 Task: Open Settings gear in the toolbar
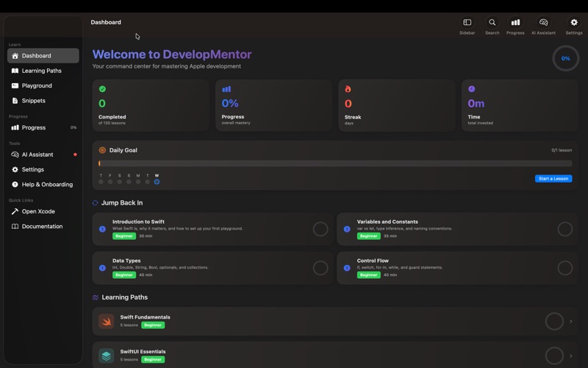coord(574,23)
